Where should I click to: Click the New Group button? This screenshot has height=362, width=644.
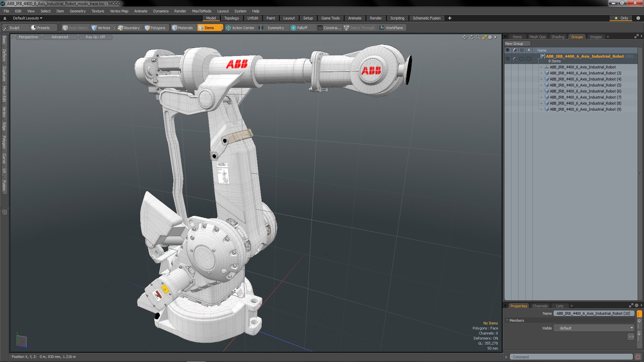pos(517,44)
